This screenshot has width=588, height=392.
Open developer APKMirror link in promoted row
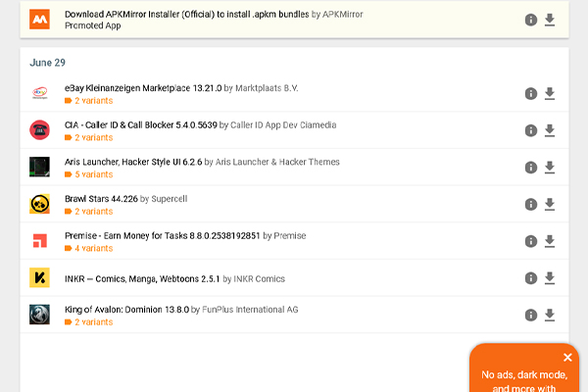[x=343, y=15]
